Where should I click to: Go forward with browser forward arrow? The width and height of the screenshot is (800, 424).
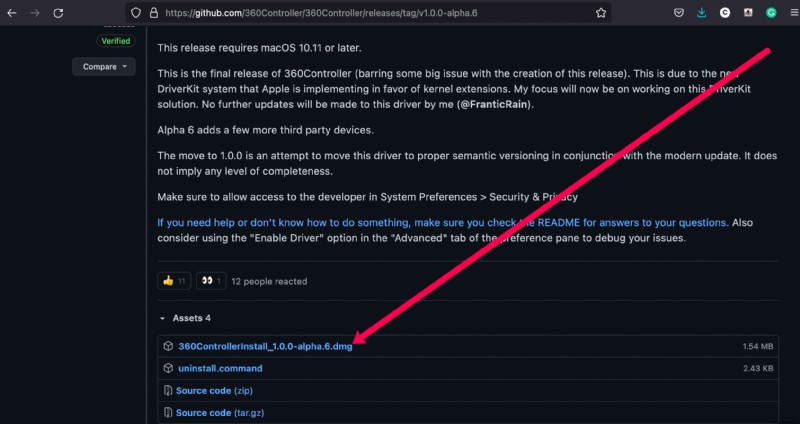[x=35, y=13]
